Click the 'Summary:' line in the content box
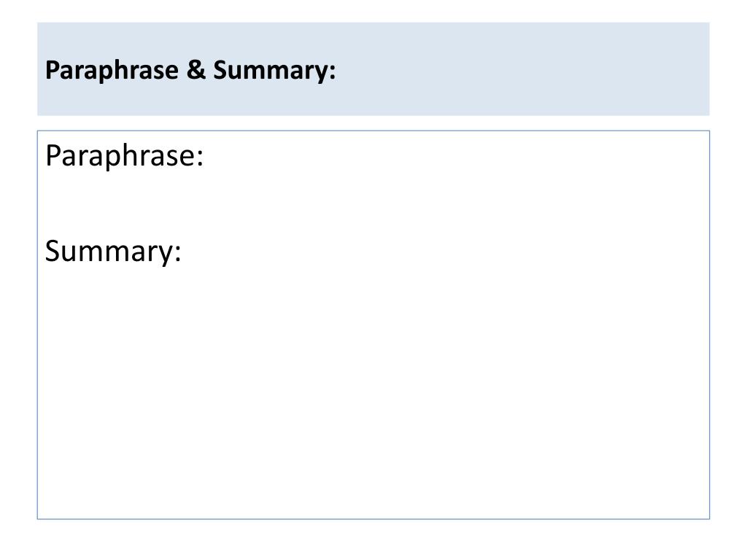 coord(113,251)
